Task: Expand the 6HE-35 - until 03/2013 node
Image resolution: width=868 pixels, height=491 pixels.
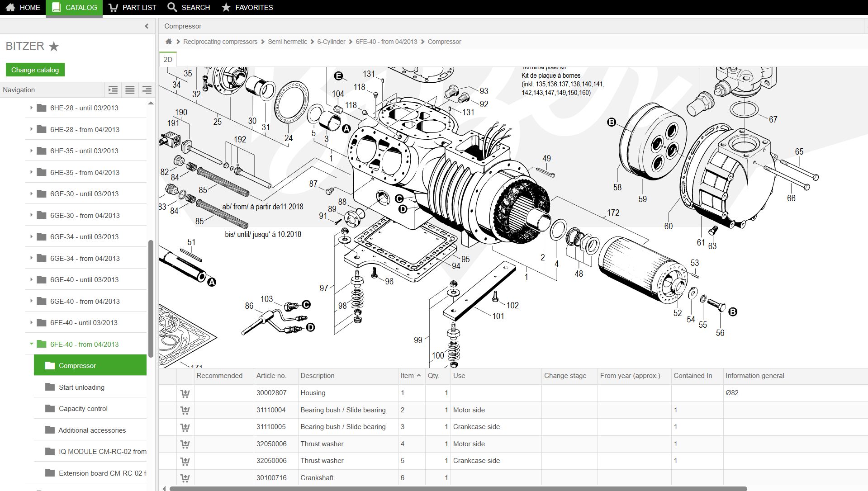Action: click(x=31, y=151)
